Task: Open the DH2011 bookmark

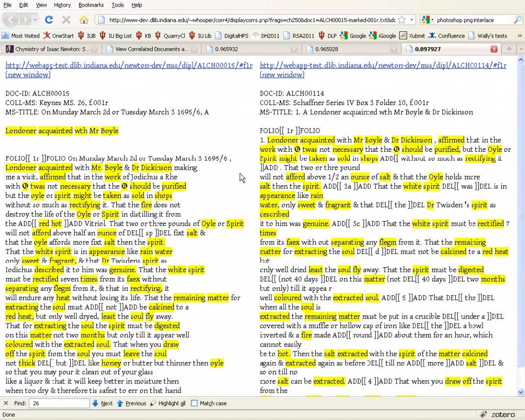Action: tap(266, 35)
